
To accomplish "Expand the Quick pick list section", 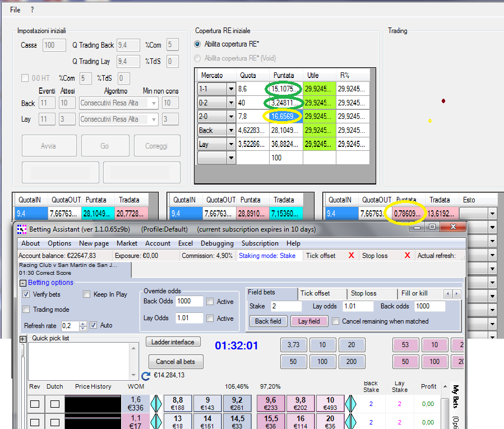I will 22,339.
